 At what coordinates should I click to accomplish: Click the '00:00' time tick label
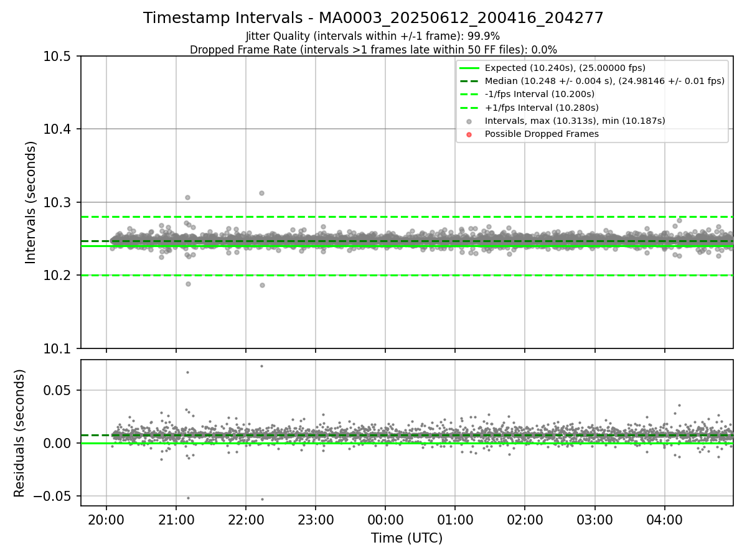point(385,520)
